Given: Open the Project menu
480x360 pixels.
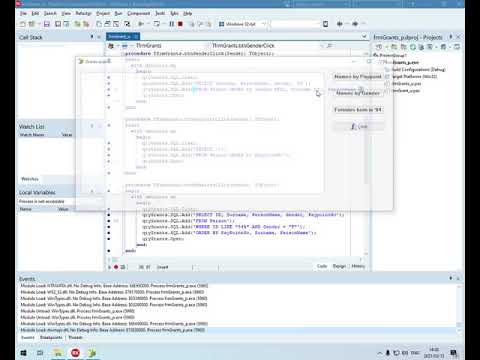Looking at the screenshot, I should pos(103,13).
